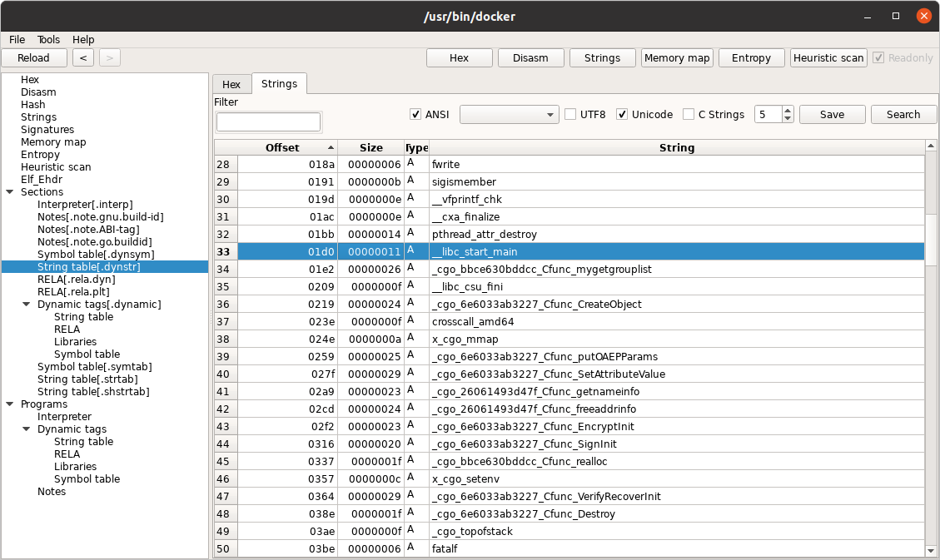Screen dimensions: 940x560
Task: Select String table[.shstrtab] section
Action: [x=93, y=392]
